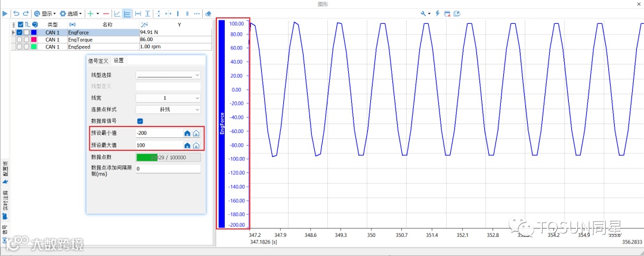Select the single line chart view icon
The image size is (644, 256).
117,14
